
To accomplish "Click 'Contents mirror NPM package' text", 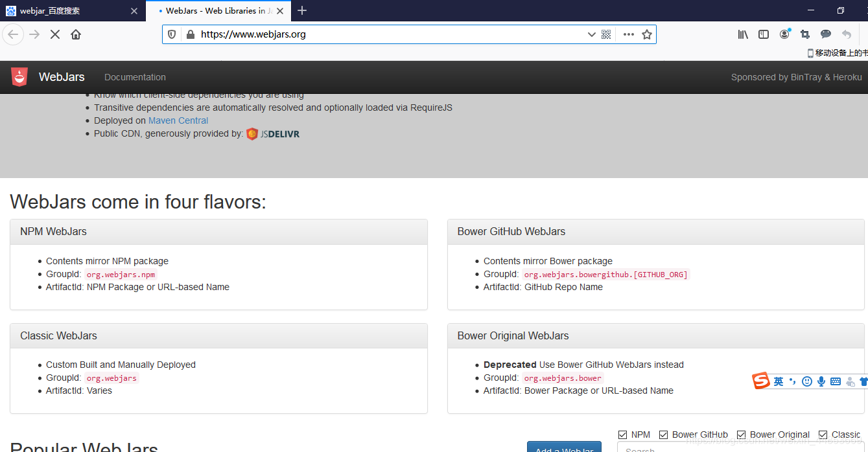I will pyautogui.click(x=107, y=262).
